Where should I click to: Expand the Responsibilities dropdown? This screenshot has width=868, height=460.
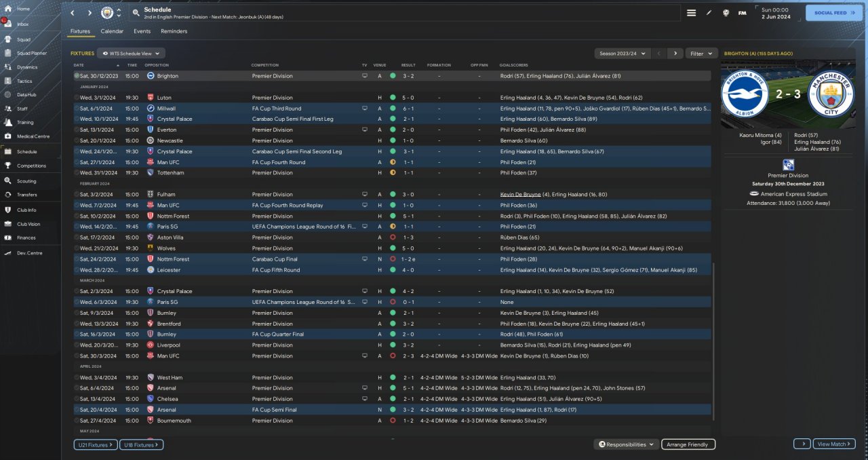626,444
